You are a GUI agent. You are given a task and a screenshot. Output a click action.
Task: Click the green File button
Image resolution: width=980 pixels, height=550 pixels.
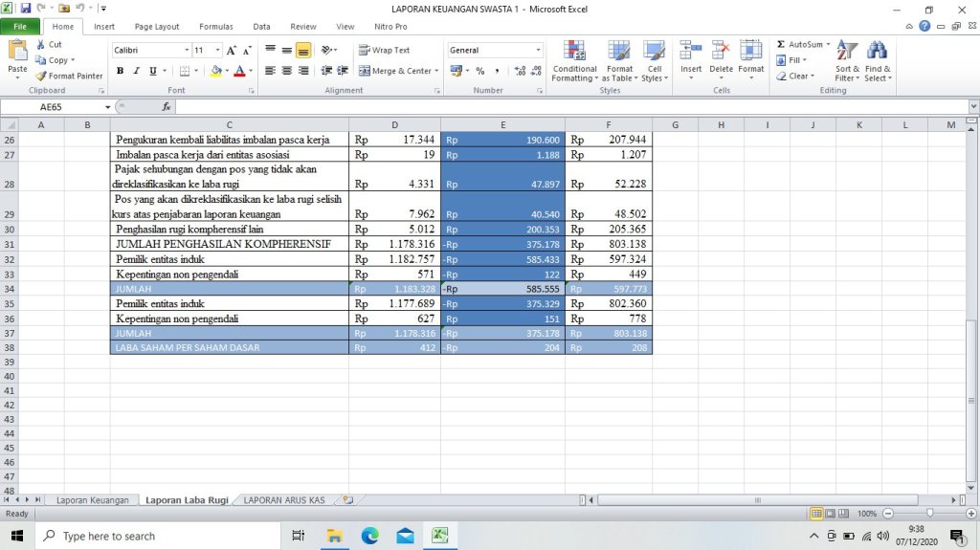coord(20,27)
